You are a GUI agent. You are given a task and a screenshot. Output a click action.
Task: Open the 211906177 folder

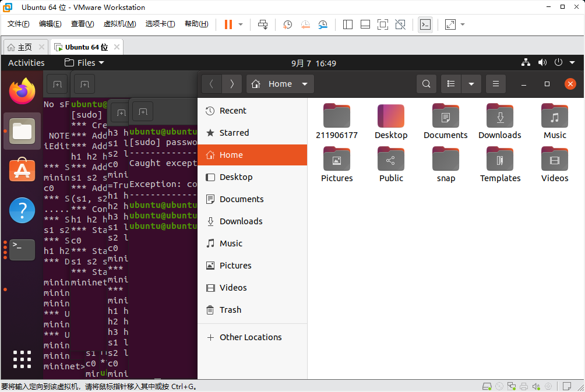[x=337, y=122]
